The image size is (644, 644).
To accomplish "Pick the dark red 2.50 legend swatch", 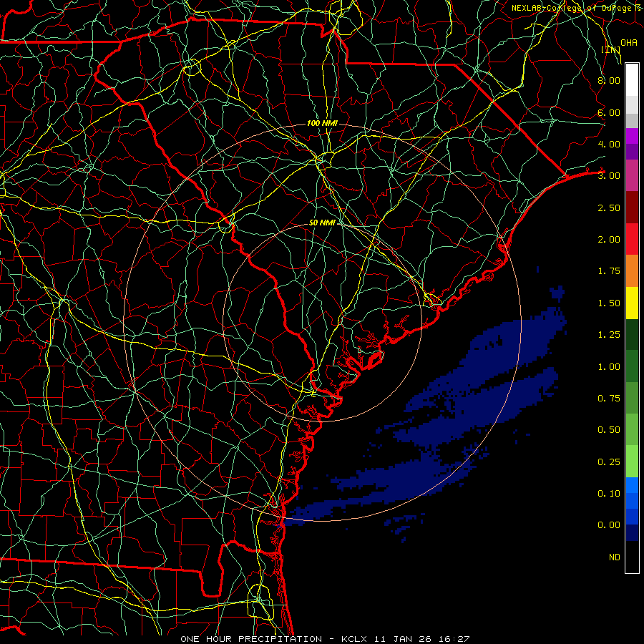I will (632, 208).
